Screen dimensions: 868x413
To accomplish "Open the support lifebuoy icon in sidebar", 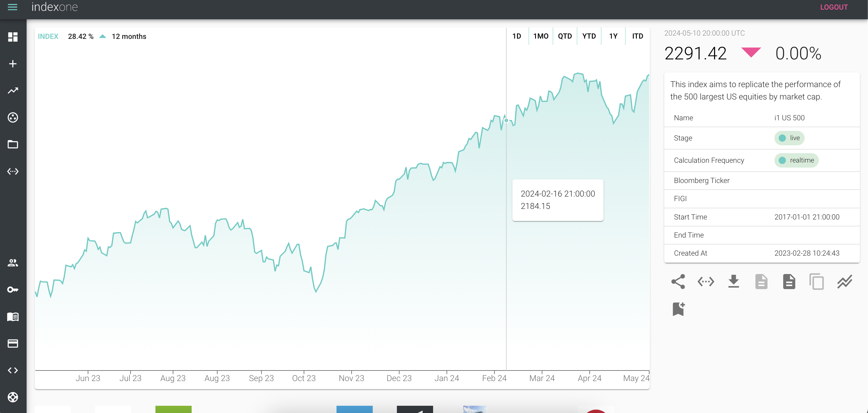I will click(x=13, y=397).
